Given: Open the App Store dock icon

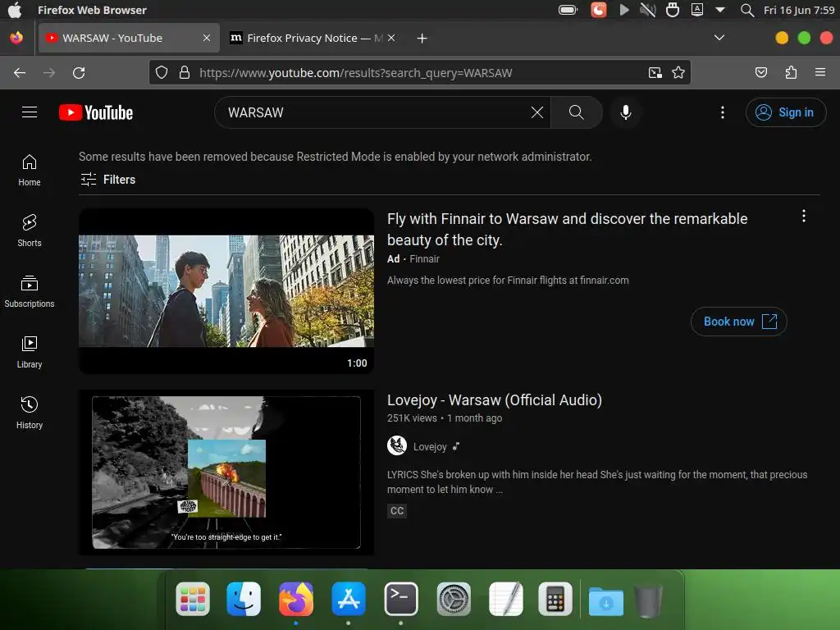Looking at the screenshot, I should point(348,599).
